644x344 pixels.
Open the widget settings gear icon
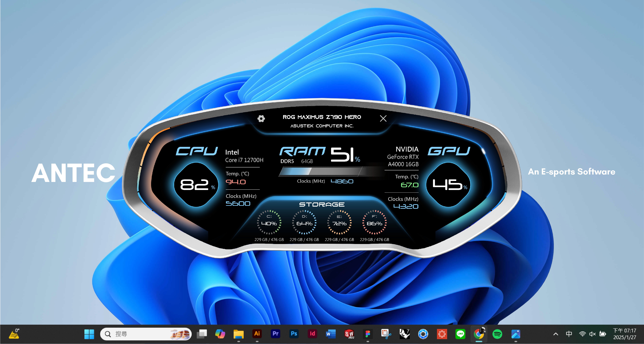click(261, 118)
